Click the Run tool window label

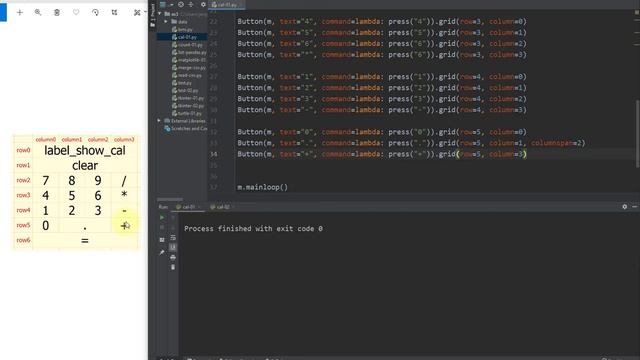point(163,207)
